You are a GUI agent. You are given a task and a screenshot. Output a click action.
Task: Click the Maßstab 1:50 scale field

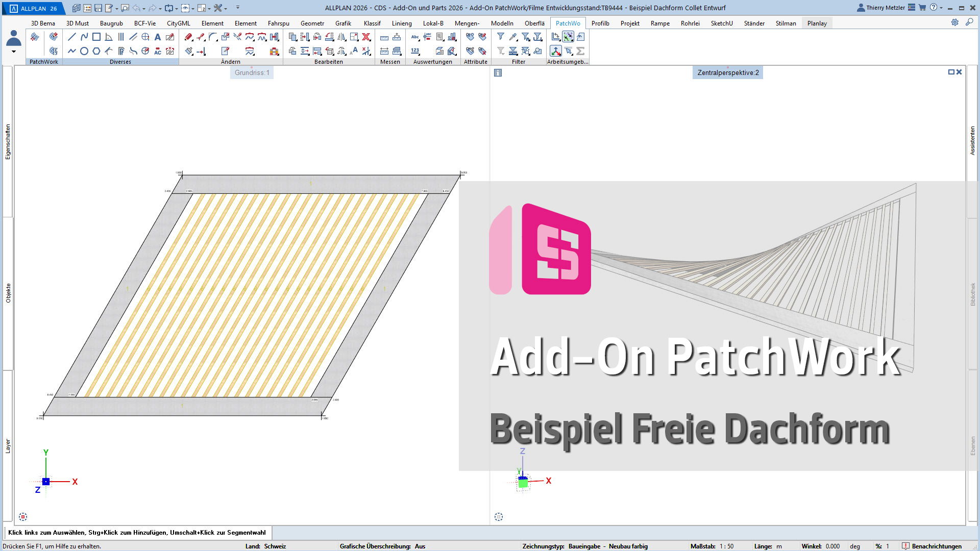(726, 546)
